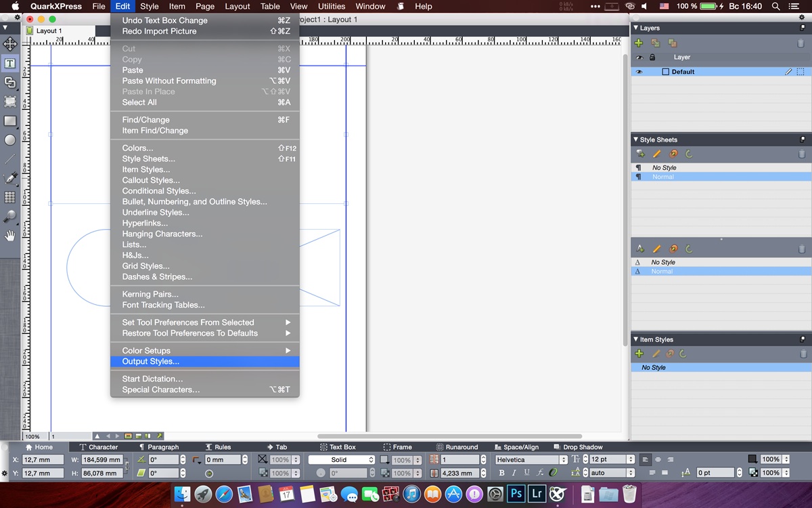
Task: Expand Color Setups submenu
Action: coord(204,351)
